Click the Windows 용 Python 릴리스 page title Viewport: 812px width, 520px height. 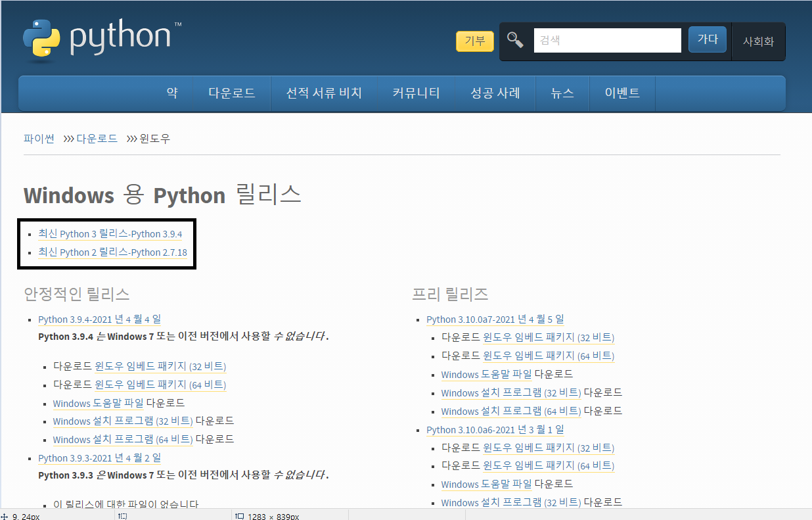coord(162,195)
